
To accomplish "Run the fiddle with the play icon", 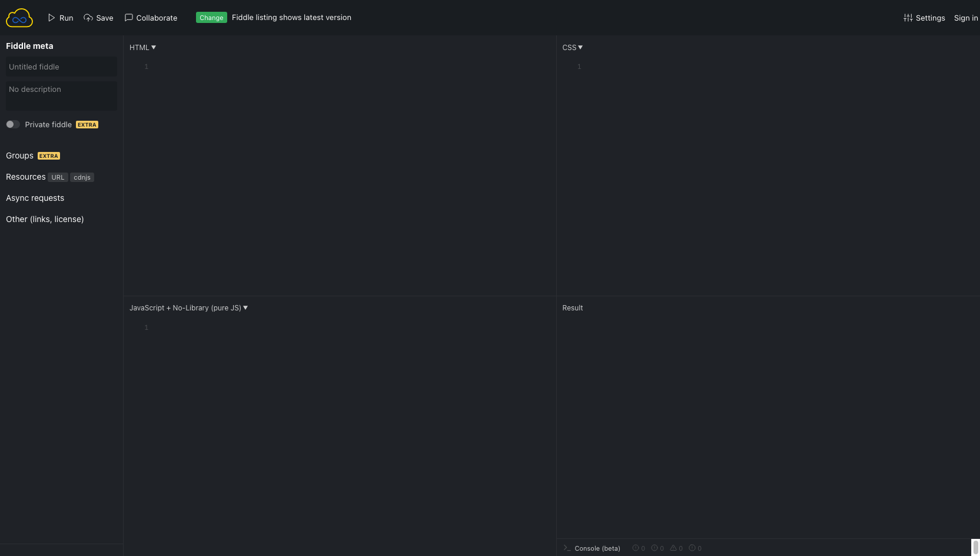I will 52,18.
